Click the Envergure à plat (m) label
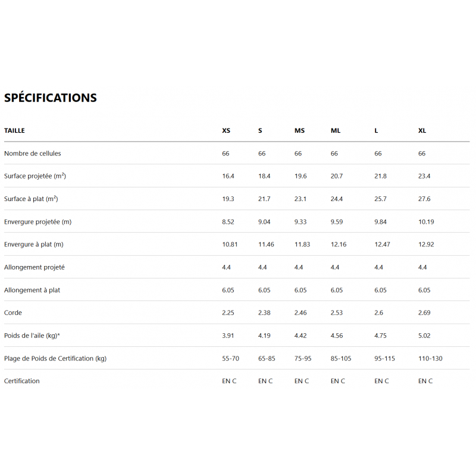The image size is (476, 476). coord(34,245)
